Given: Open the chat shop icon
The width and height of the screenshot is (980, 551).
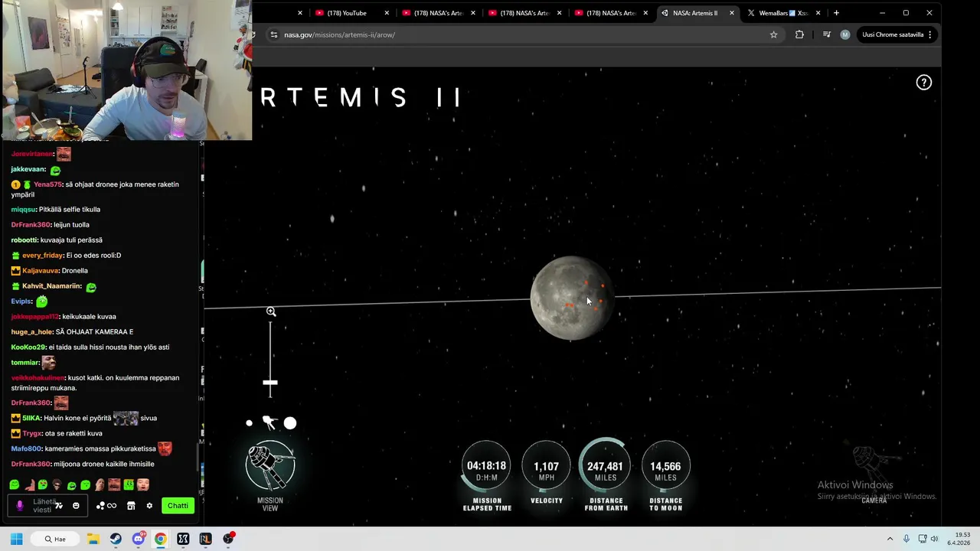Looking at the screenshot, I should pyautogui.click(x=131, y=506).
